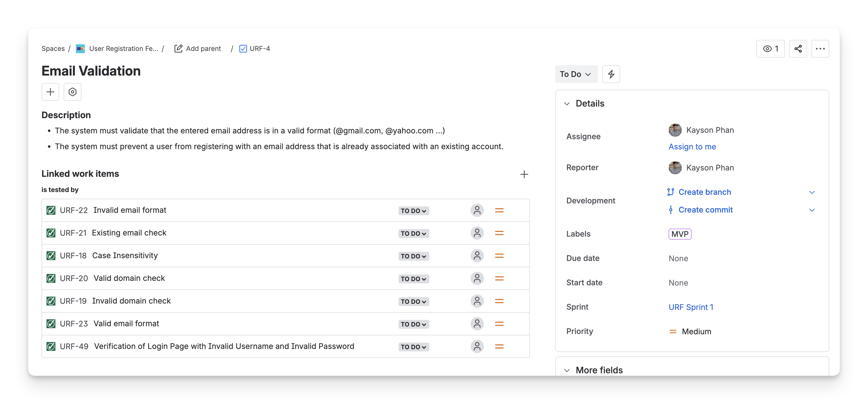Click the Assign to me link
868x404 pixels.
(x=692, y=147)
